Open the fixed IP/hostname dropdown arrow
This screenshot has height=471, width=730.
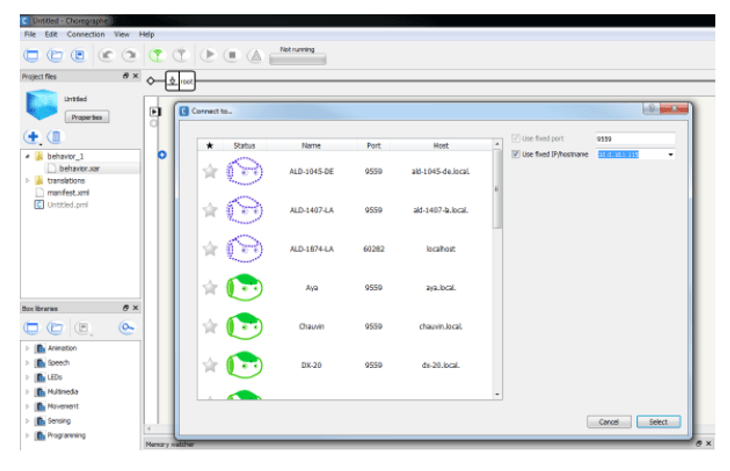pos(670,154)
